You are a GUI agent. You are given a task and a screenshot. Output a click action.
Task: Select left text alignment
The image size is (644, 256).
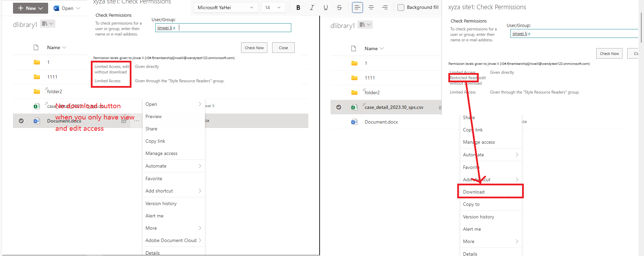358,8
